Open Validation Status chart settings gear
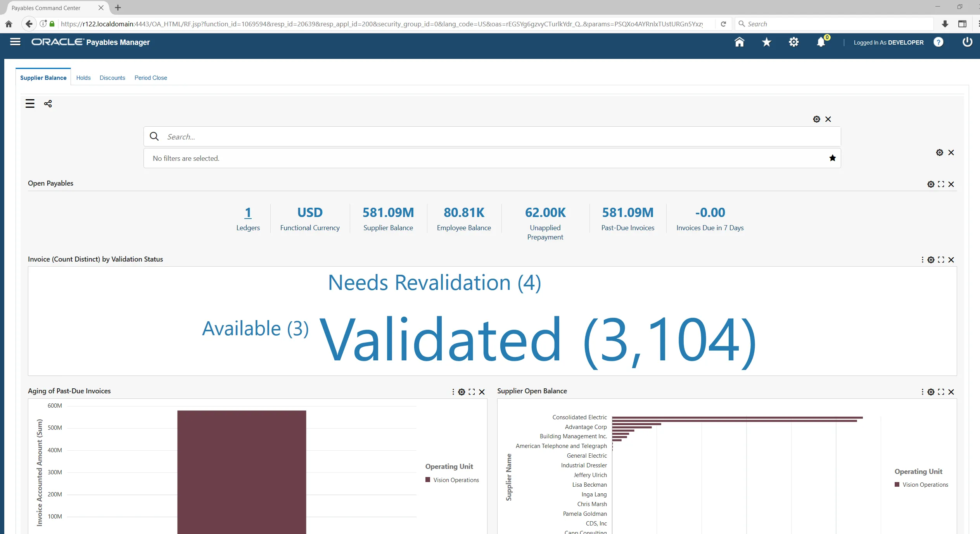980x534 pixels. (x=930, y=260)
